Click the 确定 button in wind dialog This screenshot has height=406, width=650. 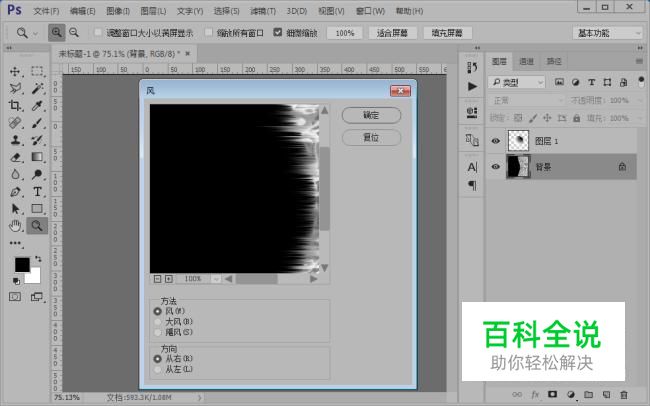point(371,115)
